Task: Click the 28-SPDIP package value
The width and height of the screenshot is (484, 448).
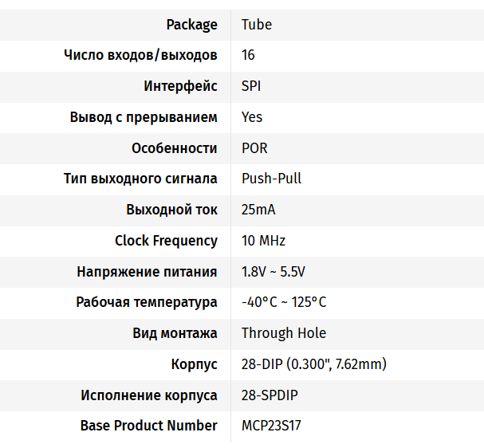Action: click(270, 395)
